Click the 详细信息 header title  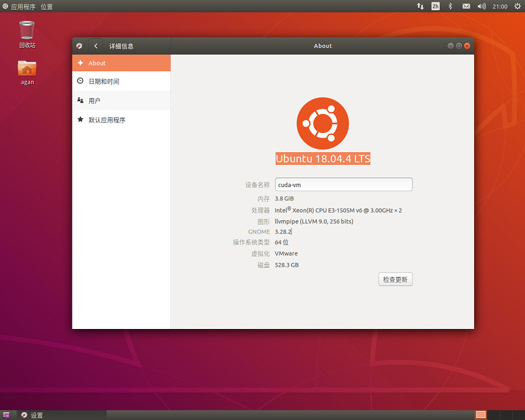point(121,46)
